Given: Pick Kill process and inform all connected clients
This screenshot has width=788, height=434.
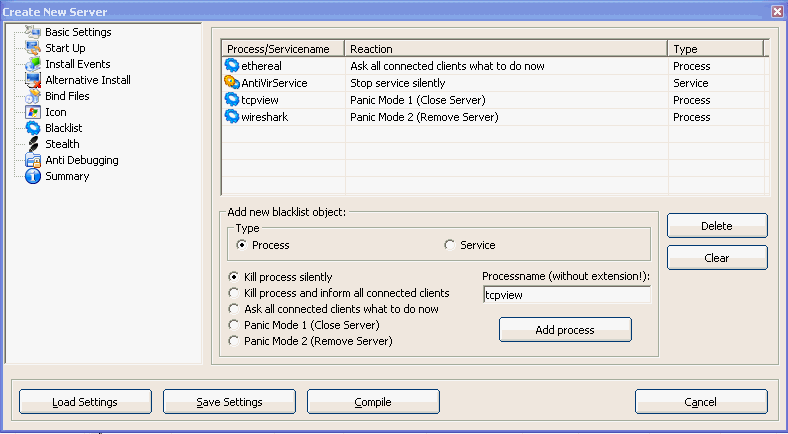Looking at the screenshot, I should 235,293.
